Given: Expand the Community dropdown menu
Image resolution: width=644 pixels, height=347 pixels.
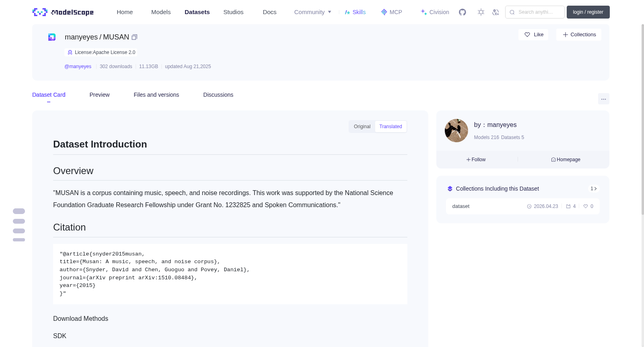Looking at the screenshot, I should pos(313,12).
